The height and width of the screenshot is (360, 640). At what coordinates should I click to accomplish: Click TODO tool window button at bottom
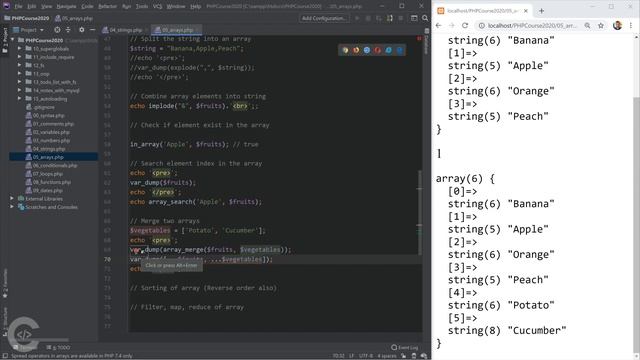58,347
